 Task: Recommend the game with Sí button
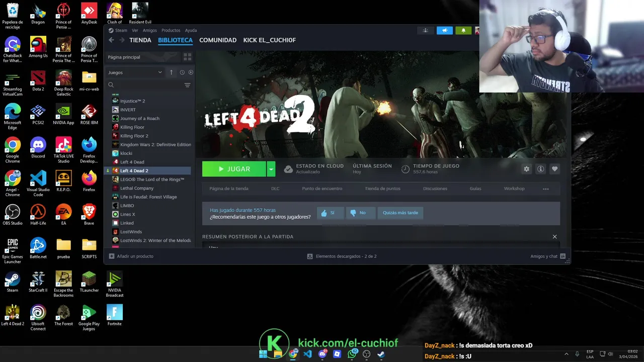tap(331, 213)
